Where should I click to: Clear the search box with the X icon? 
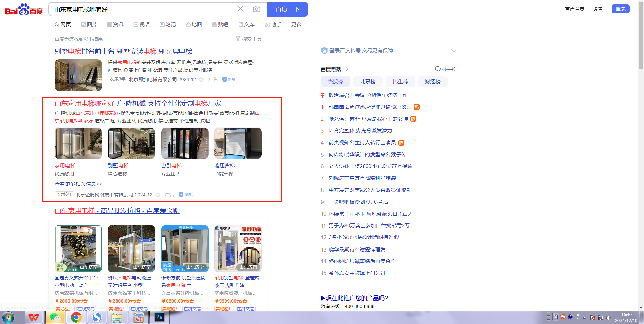point(240,9)
